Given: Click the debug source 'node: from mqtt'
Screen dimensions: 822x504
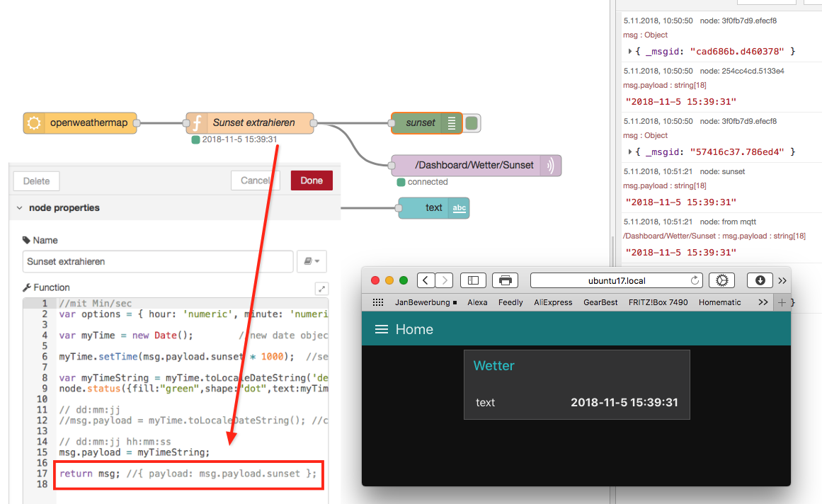Looking at the screenshot, I should click(x=728, y=222).
